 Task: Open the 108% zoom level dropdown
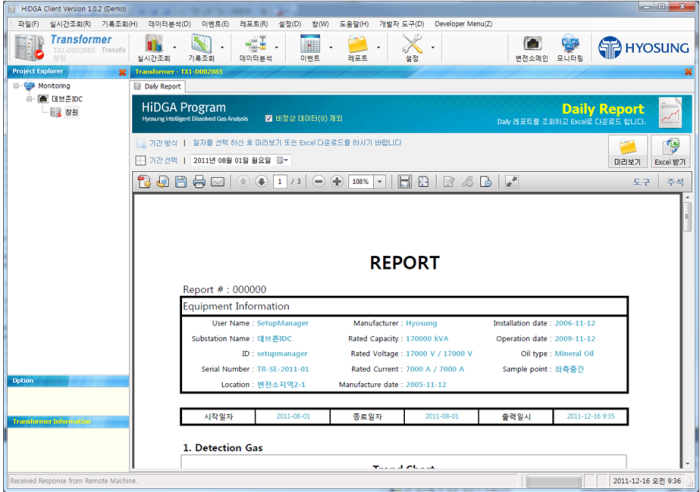click(x=381, y=182)
